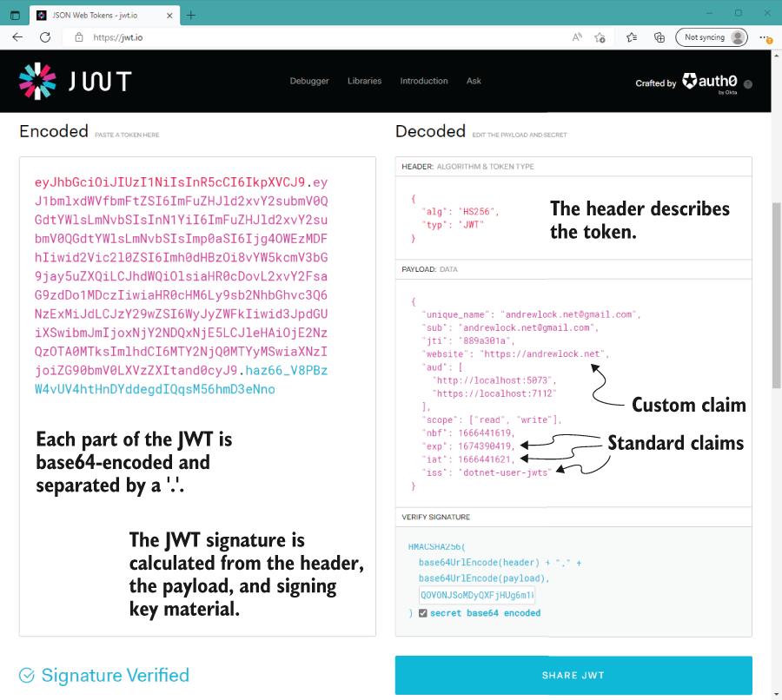
Task: Open the read aloud icon
Action: 577,37
